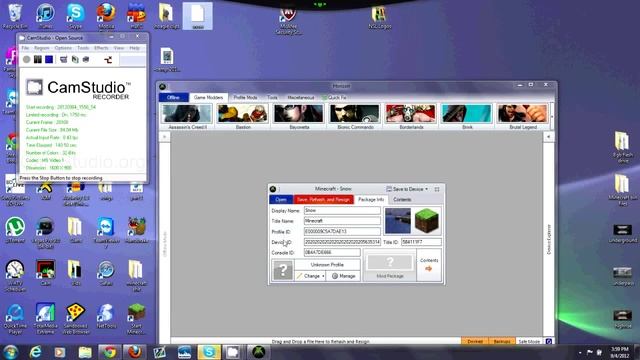Open the Recycle Bin desktop icon
The image size is (640, 360).
[15, 16]
